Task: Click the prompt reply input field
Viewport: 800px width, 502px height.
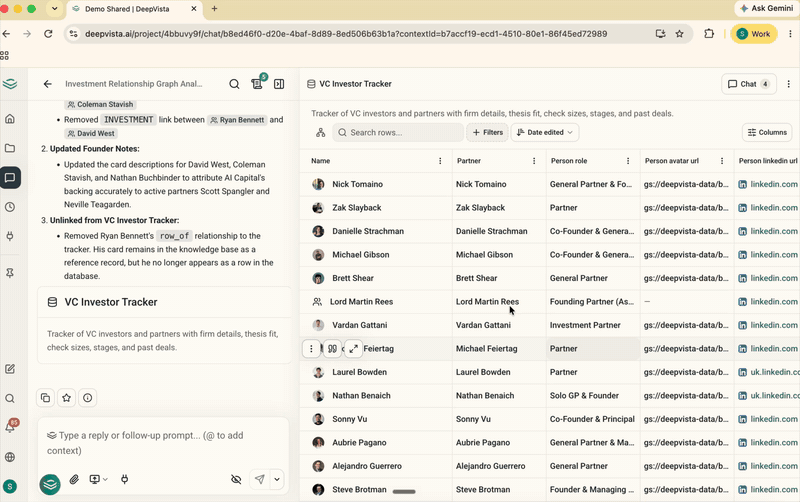Action: [x=163, y=443]
